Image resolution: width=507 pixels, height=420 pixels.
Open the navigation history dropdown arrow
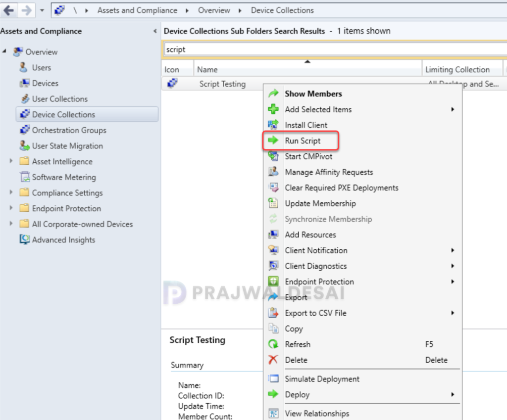(42, 10)
